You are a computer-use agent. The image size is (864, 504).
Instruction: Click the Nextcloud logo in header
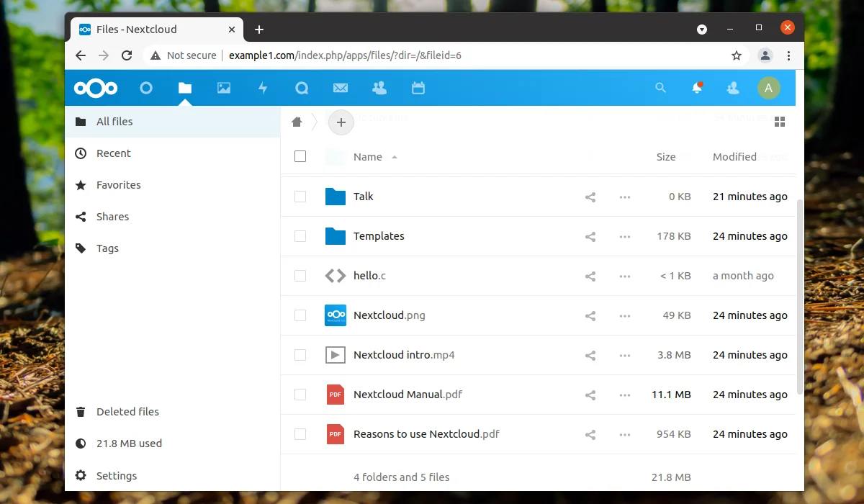pos(96,88)
